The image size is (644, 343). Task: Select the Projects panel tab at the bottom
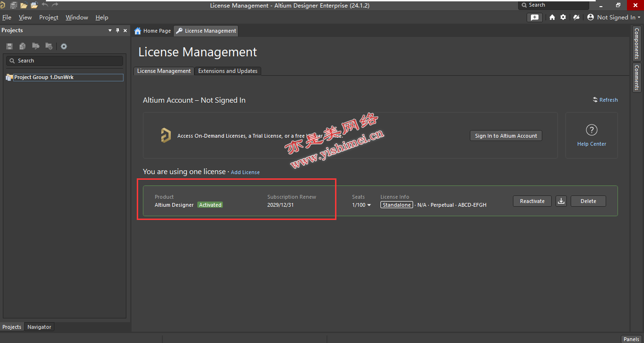(x=12, y=327)
